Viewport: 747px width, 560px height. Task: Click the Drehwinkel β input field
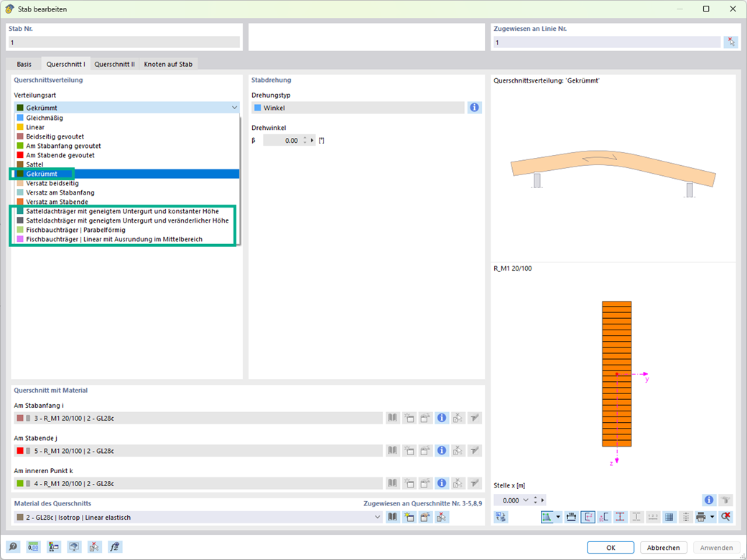(x=282, y=141)
